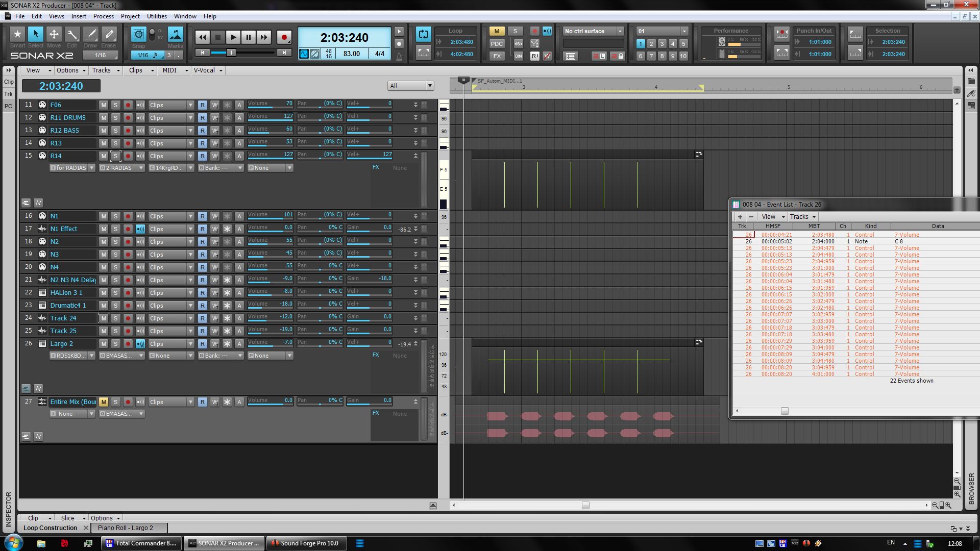Select the Smart tool
The width and height of the screenshot is (980, 551).
pyautogui.click(x=17, y=35)
